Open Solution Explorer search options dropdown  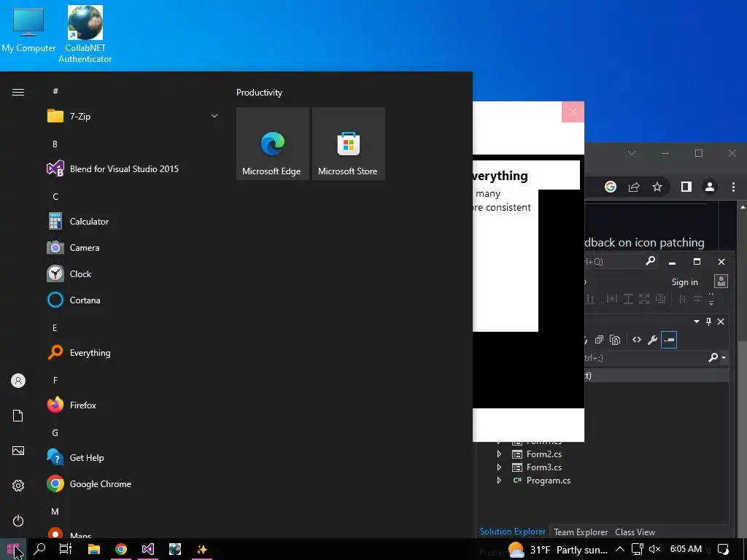point(724,357)
